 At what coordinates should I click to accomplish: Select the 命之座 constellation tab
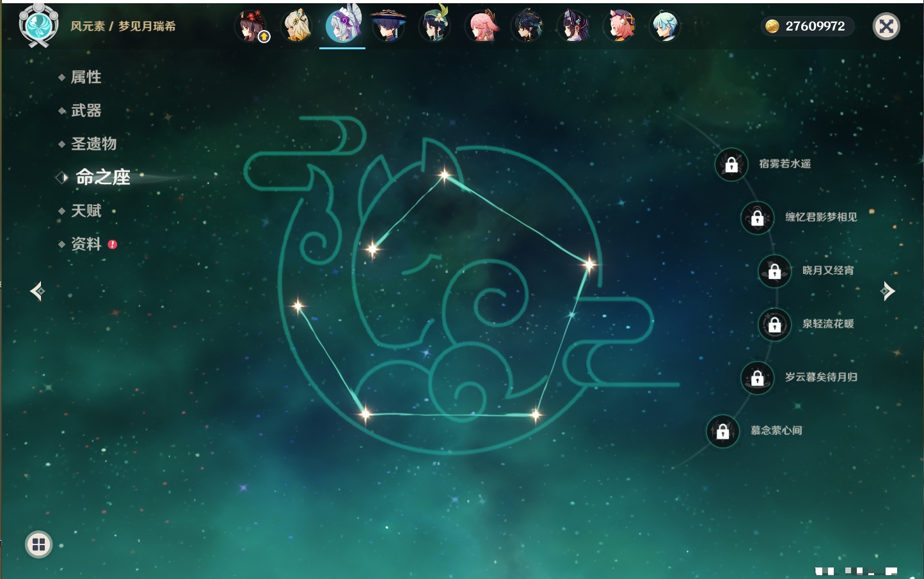pyautogui.click(x=103, y=177)
